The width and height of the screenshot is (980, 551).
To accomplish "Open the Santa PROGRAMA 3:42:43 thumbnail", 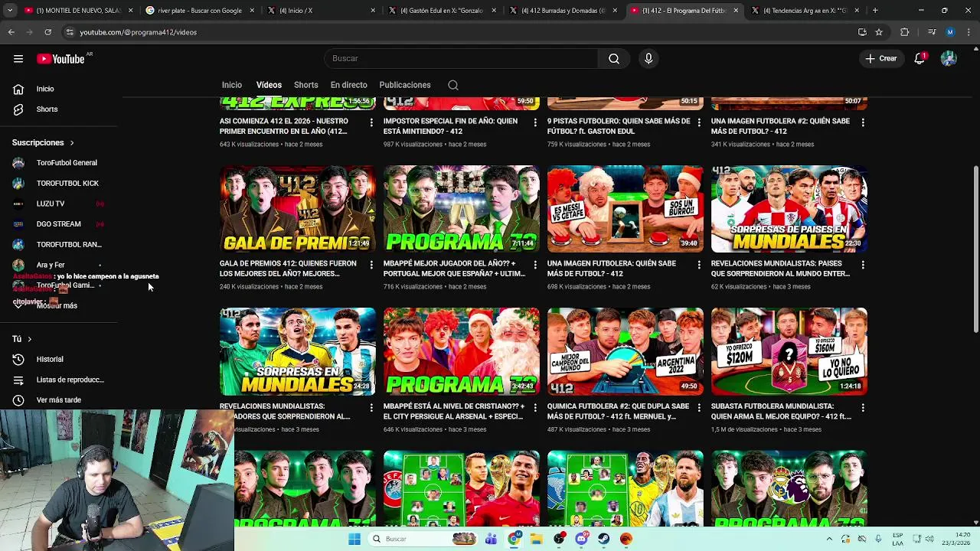I will pos(461,351).
